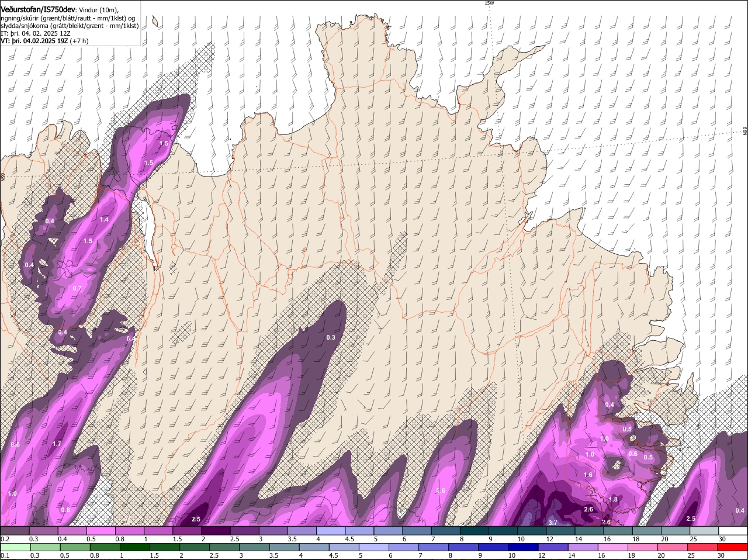The image size is (748, 560).
Task: Pick the bright pink snow swatch starting at 0.5
Action: pos(101,531)
